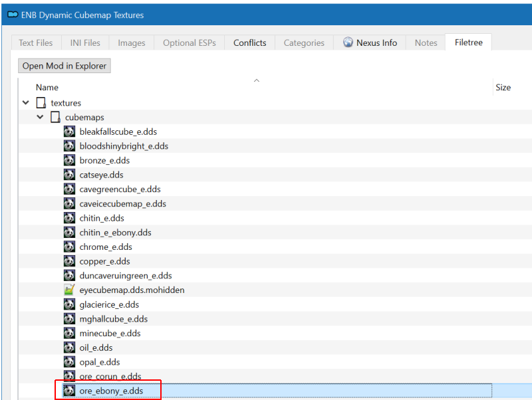532x400 pixels.
Task: Select the oil_e.dds file name
Action: (x=96, y=348)
